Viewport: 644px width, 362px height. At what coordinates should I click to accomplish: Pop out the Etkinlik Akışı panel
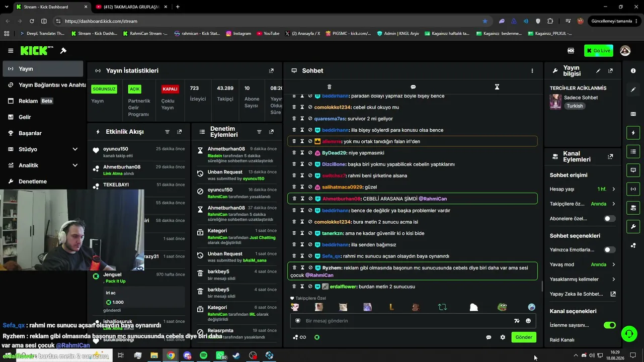[x=179, y=132]
